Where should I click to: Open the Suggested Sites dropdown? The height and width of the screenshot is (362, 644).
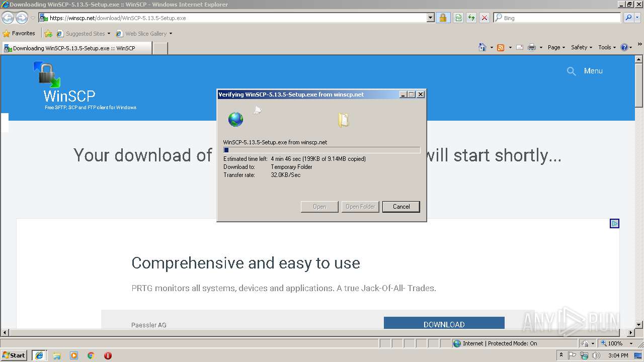pos(84,34)
